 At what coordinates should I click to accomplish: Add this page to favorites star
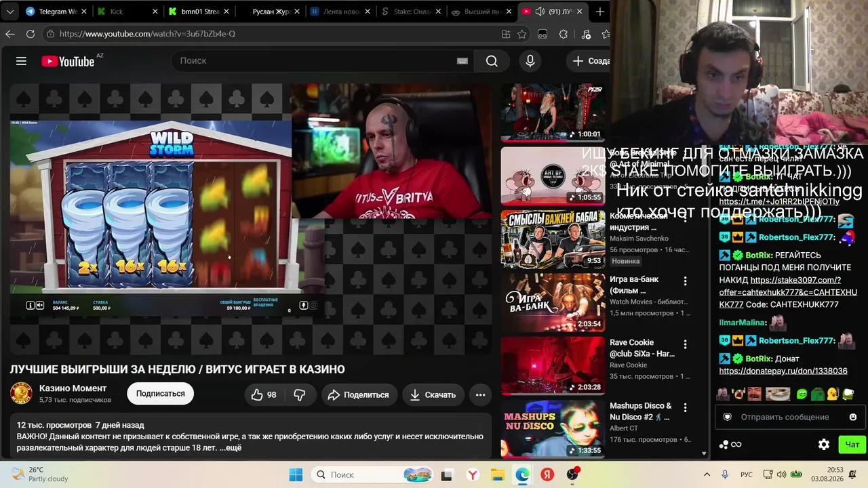click(x=522, y=34)
